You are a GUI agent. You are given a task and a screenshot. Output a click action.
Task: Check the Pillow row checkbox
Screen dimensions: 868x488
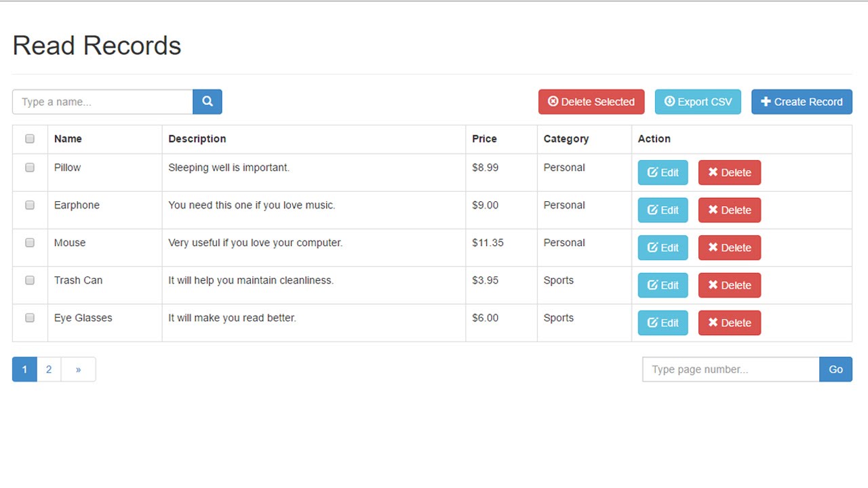(x=30, y=167)
